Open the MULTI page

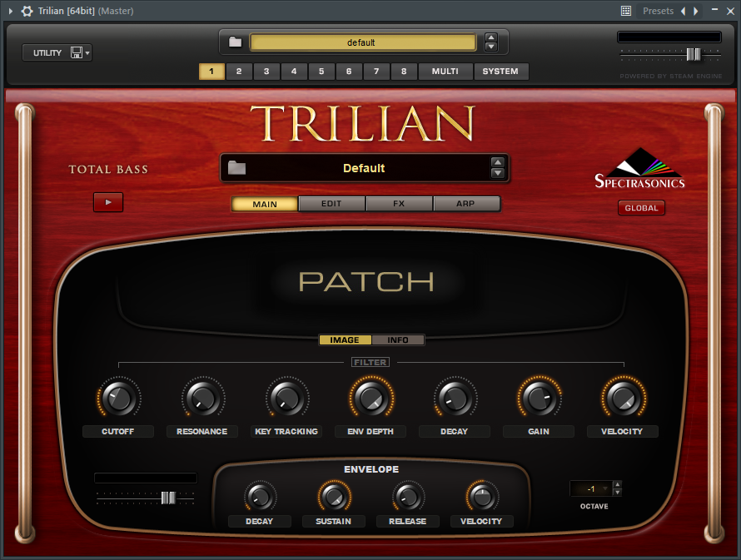[x=445, y=72]
